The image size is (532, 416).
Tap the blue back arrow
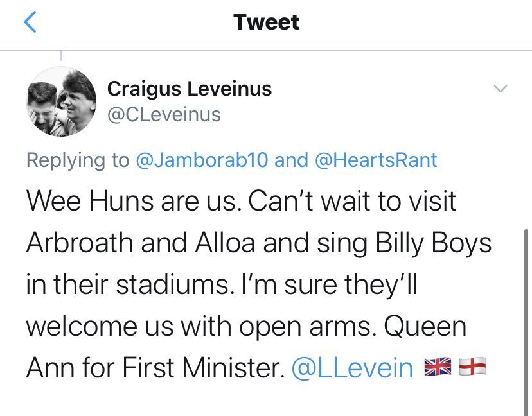tap(30, 22)
